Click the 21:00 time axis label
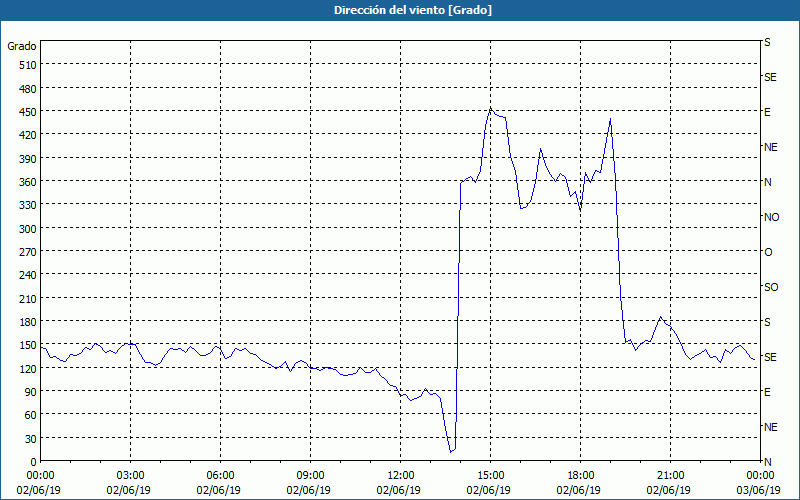This screenshot has width=800, height=500. [670, 476]
